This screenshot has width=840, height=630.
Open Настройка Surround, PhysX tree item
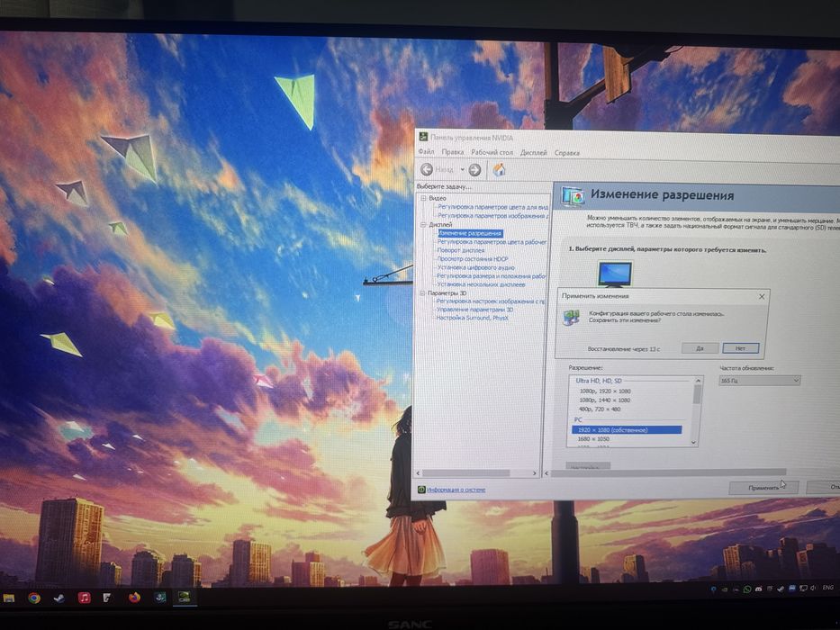(472, 319)
